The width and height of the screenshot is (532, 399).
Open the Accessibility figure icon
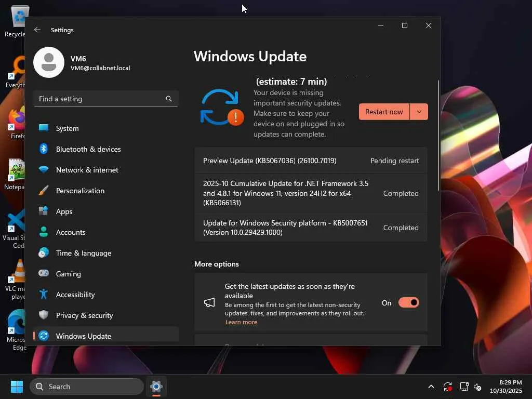click(44, 294)
